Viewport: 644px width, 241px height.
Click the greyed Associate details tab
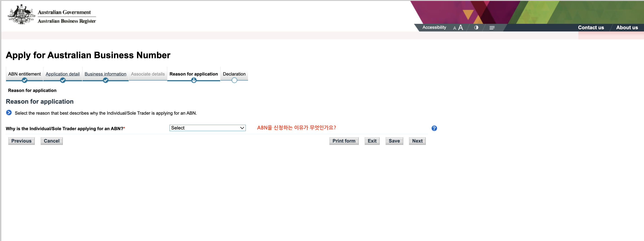pos(148,74)
